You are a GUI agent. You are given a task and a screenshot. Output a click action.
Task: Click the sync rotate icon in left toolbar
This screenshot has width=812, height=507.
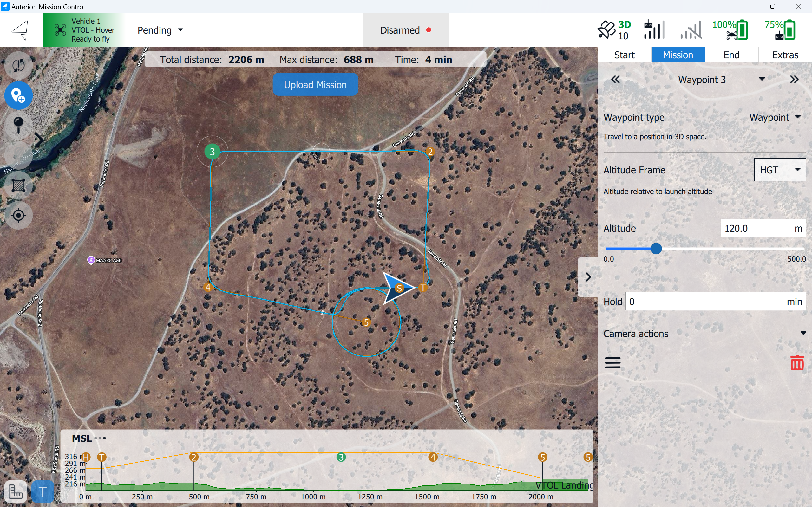(18, 65)
